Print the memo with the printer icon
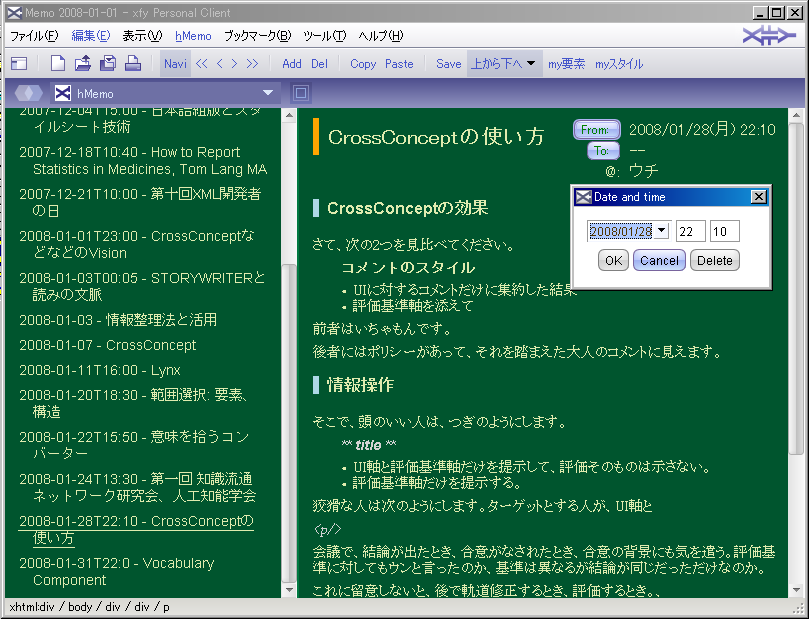809x619 pixels. (133, 63)
